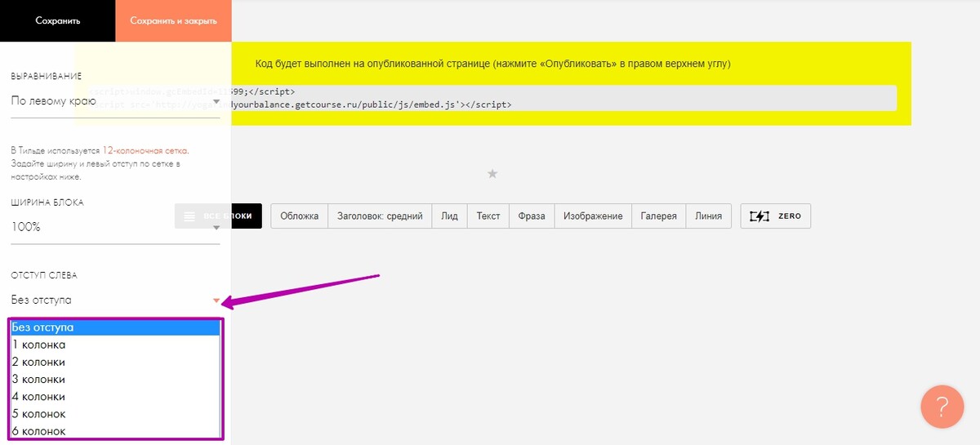Follow the 12-колоночная сетка link

[x=145, y=151]
